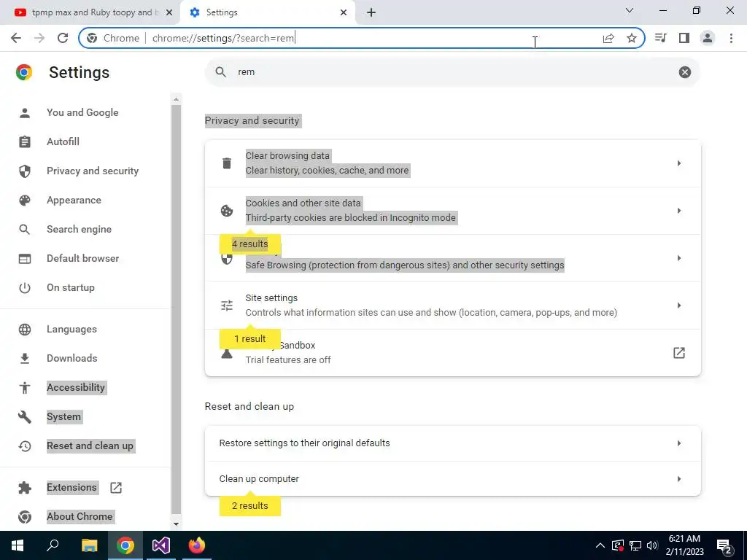Image resolution: width=747 pixels, height=560 pixels.
Task: Expand Clean up computer arrow
Action: [x=679, y=479]
